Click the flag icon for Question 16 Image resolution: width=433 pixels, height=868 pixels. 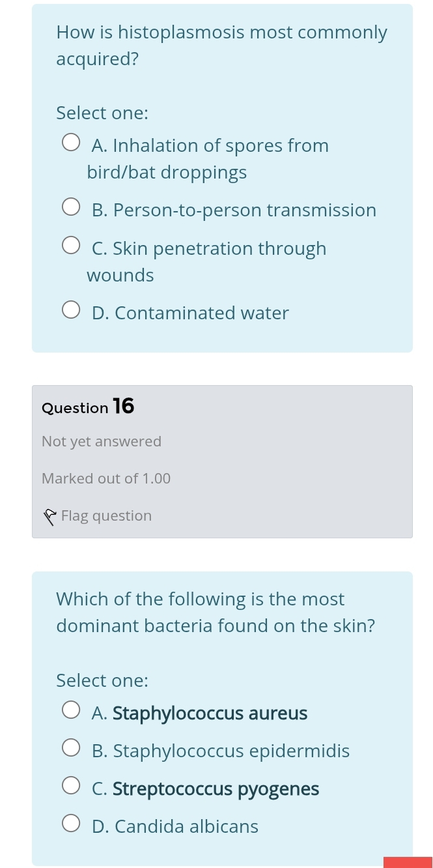pyautogui.click(x=50, y=517)
